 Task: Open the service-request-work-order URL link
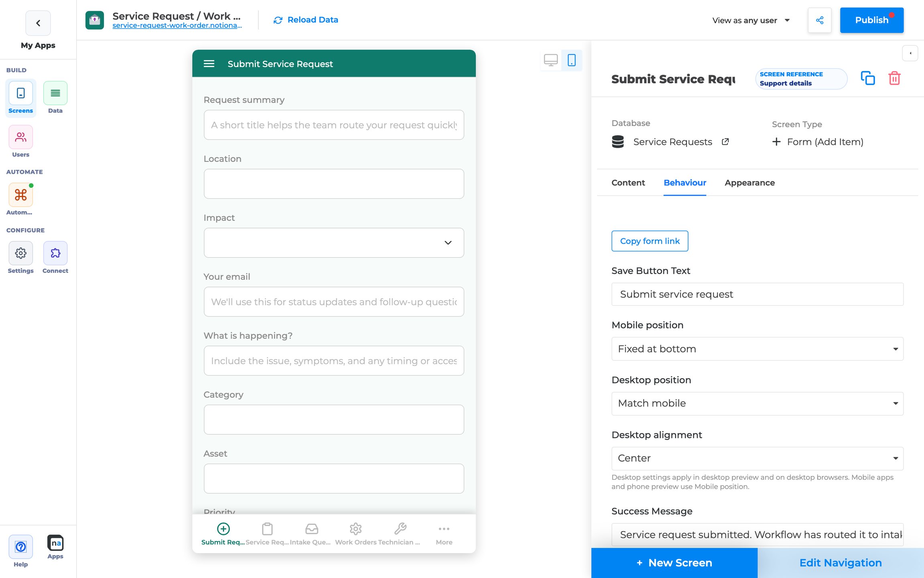[x=177, y=25]
